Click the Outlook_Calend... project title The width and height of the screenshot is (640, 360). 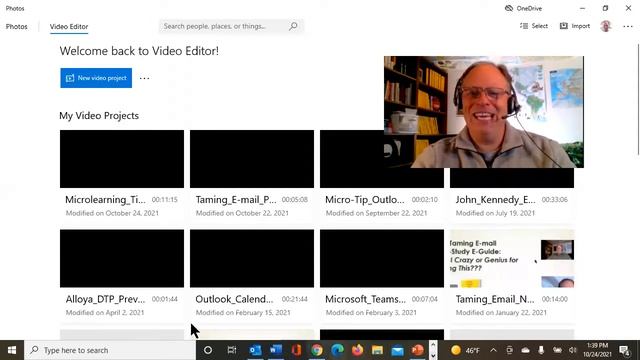pyautogui.click(x=234, y=299)
